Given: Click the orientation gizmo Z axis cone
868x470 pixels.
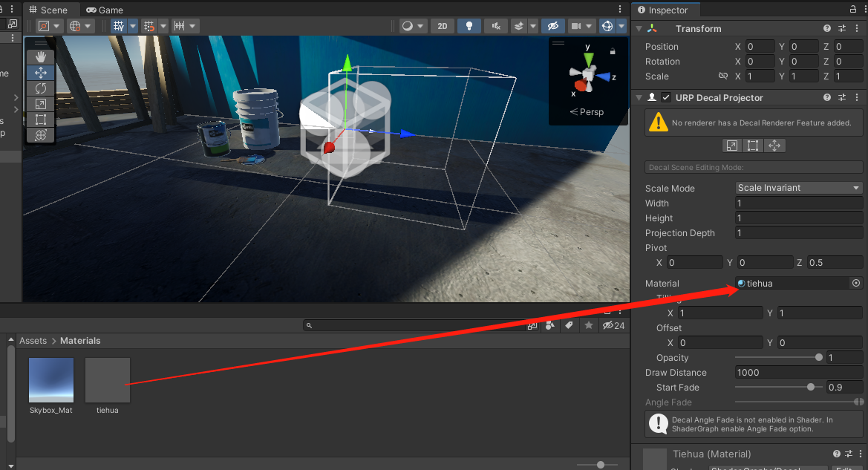Looking at the screenshot, I should coord(604,77).
